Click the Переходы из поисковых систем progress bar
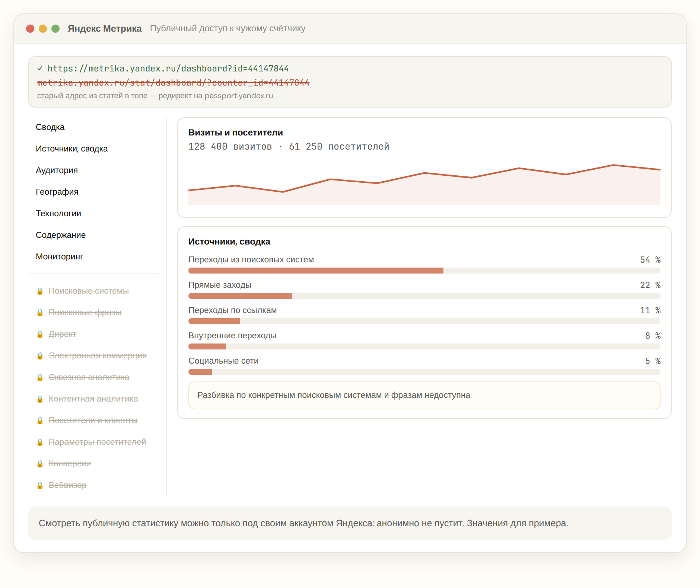 [424, 271]
